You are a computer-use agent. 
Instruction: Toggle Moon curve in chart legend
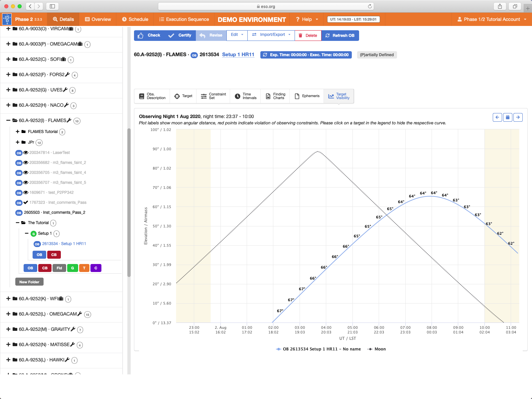(377, 349)
